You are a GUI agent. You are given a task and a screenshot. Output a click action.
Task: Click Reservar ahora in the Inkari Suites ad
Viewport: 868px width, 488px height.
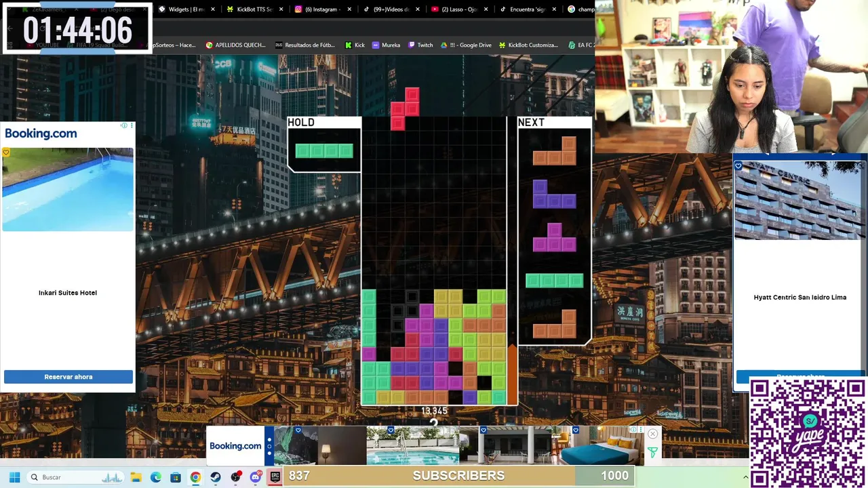(68, 377)
